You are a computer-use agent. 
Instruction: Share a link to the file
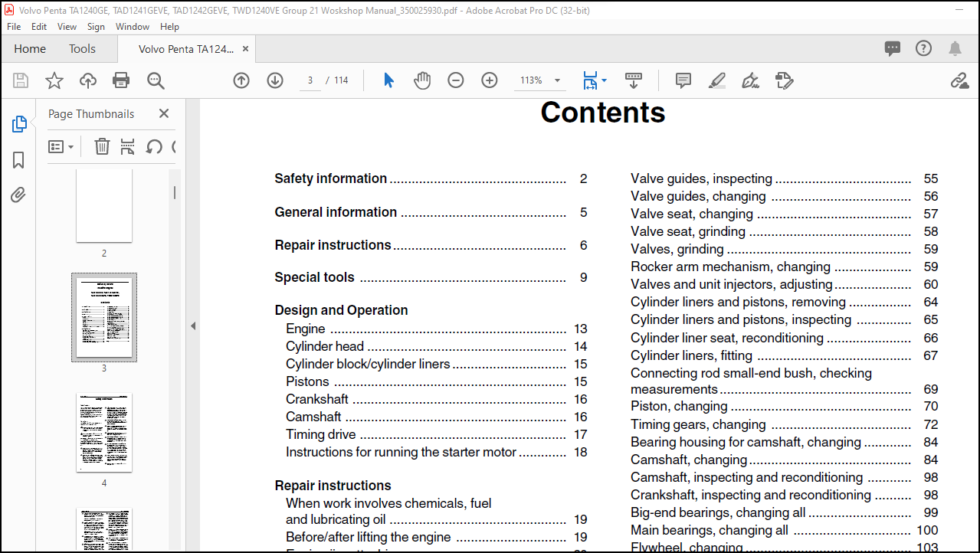(x=959, y=80)
